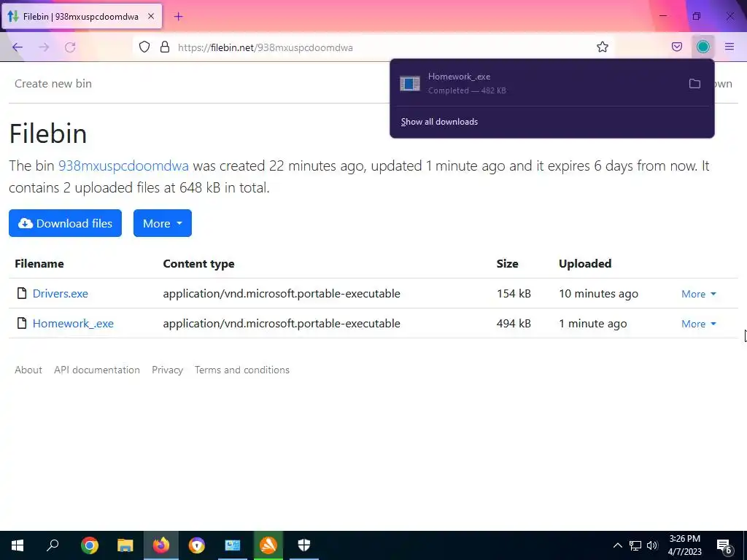Open the clock and date flyout

pos(684,545)
